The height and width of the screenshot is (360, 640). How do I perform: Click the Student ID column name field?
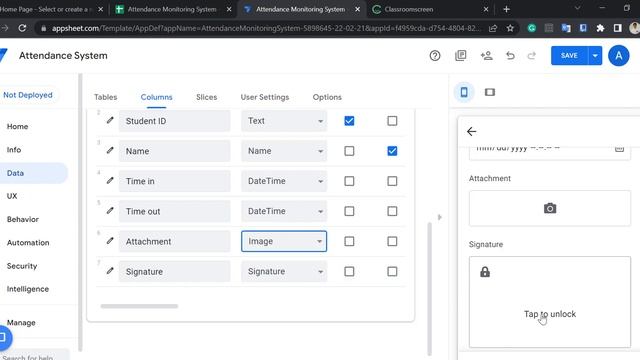(174, 121)
